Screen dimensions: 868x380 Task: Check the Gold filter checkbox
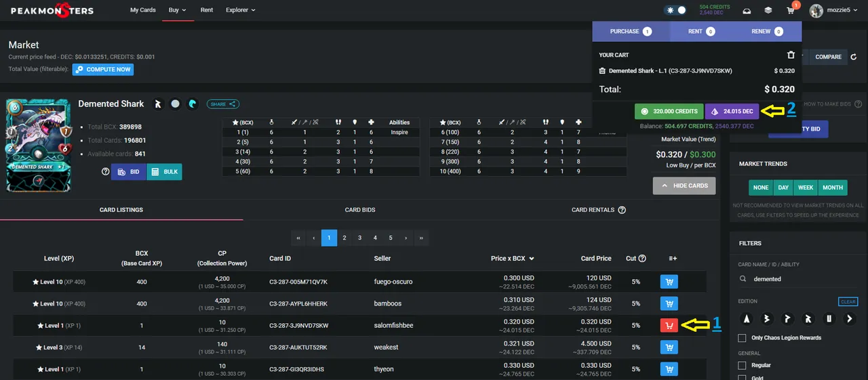coord(742,377)
